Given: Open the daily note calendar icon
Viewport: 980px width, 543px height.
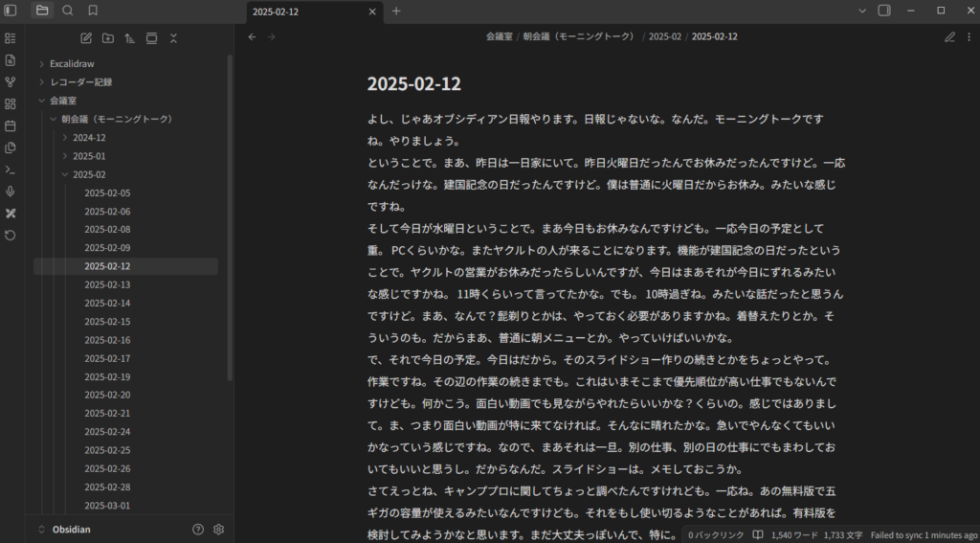Looking at the screenshot, I should [11, 125].
